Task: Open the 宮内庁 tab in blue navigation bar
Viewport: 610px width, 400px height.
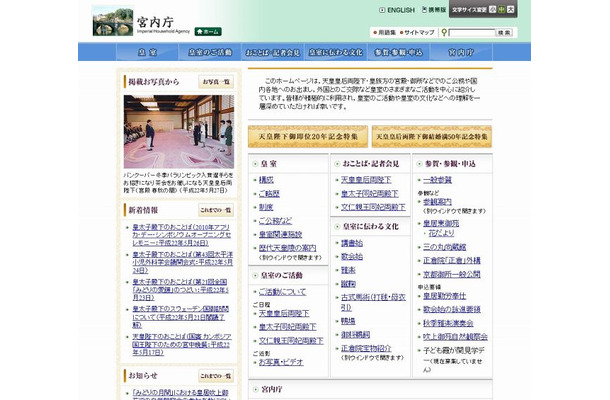Action: click(461, 52)
